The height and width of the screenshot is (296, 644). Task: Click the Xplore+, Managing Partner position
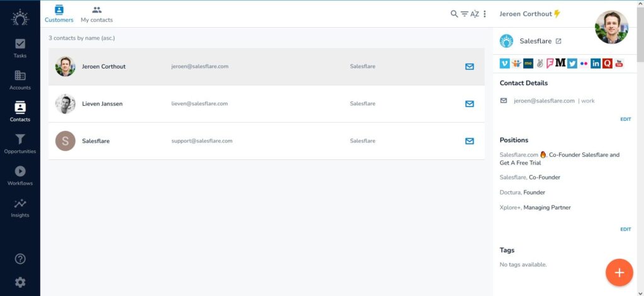click(535, 208)
